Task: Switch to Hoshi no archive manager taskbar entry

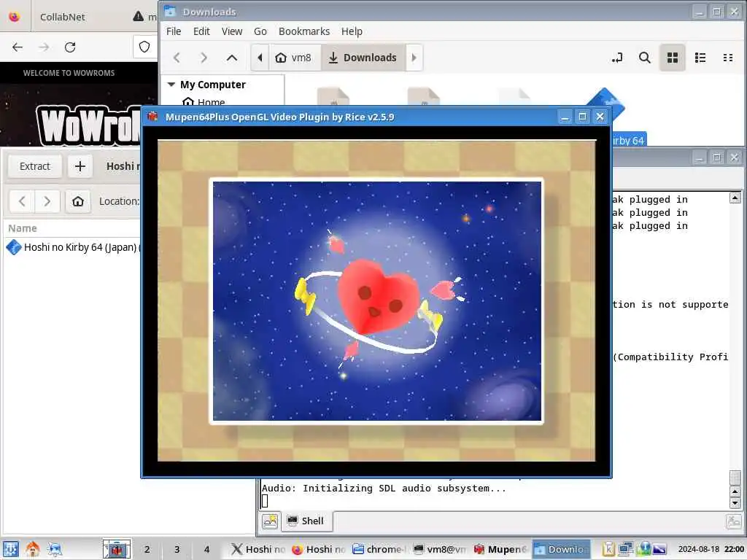Action: pos(258,549)
